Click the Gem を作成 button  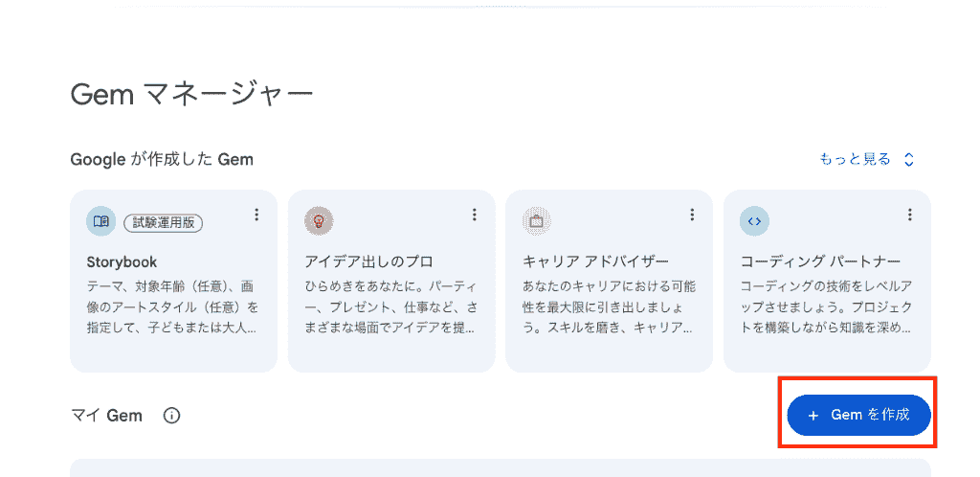858,415
